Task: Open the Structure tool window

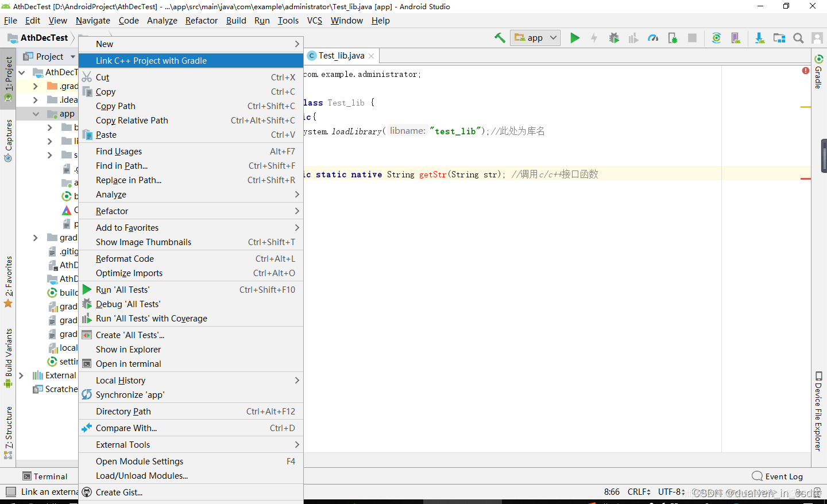Action: 8,432
